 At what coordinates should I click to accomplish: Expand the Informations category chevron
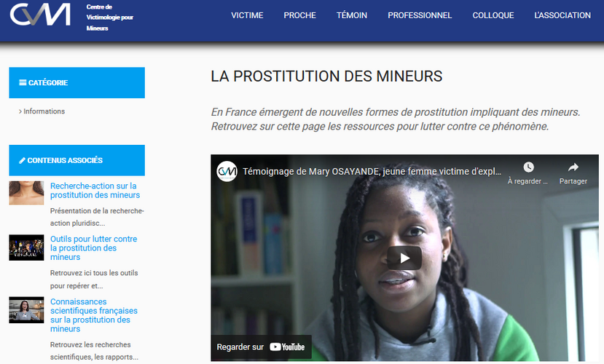click(20, 111)
